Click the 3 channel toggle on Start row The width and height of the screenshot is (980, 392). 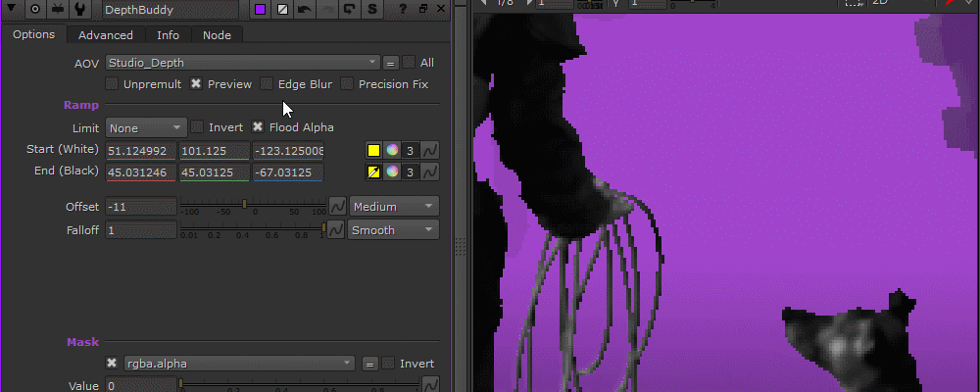[410, 151]
